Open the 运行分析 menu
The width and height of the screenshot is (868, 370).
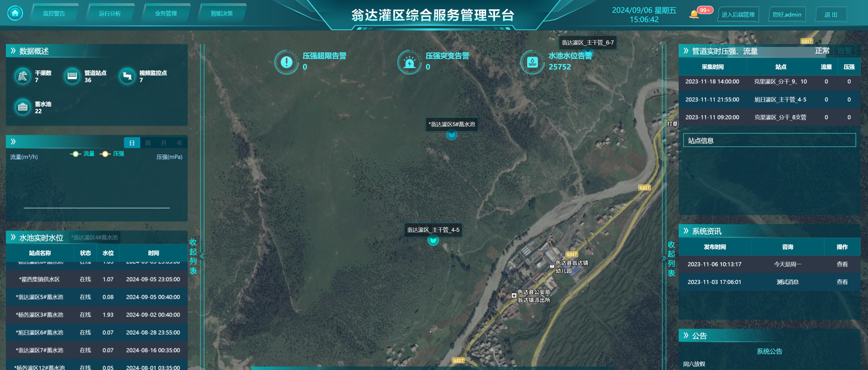(x=110, y=13)
